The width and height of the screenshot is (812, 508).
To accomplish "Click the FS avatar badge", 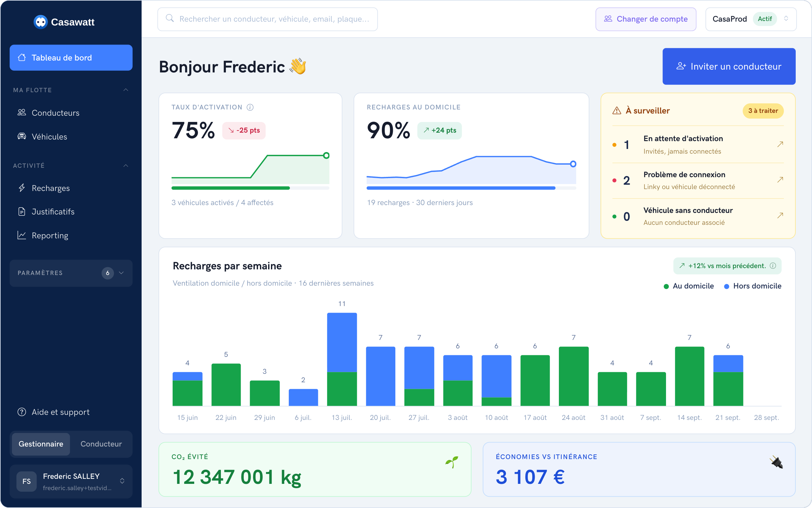I will tap(27, 481).
